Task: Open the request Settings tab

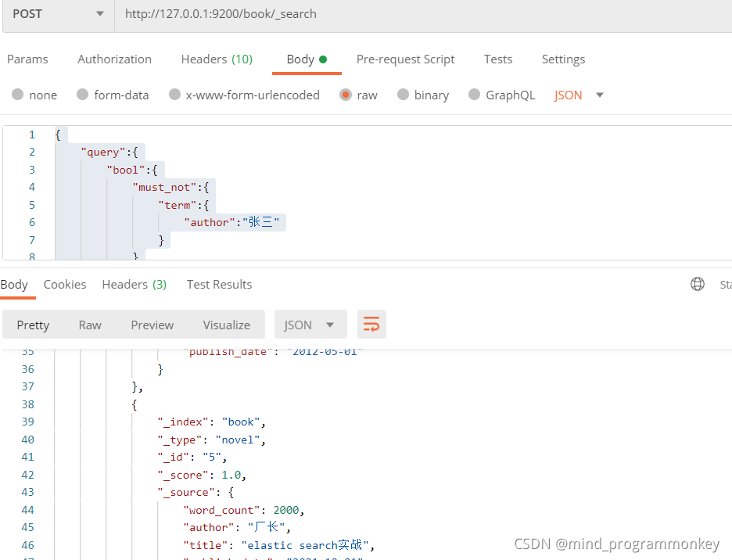Action: pyautogui.click(x=563, y=59)
